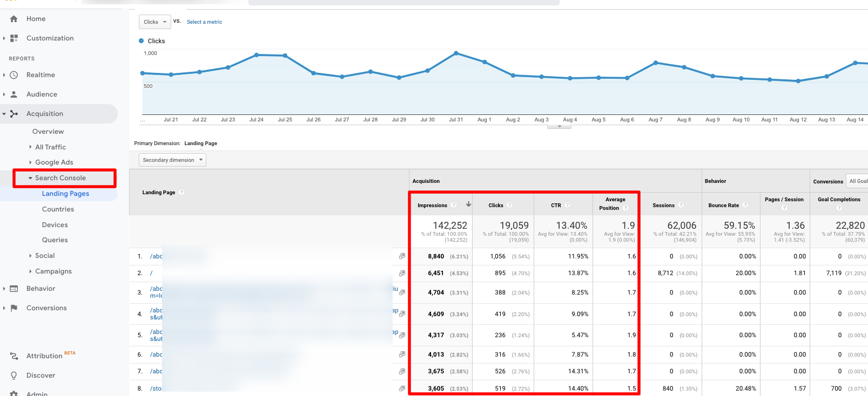Screen dimensions: 868x396
Task: Click the Select a metric link
Action: click(204, 22)
